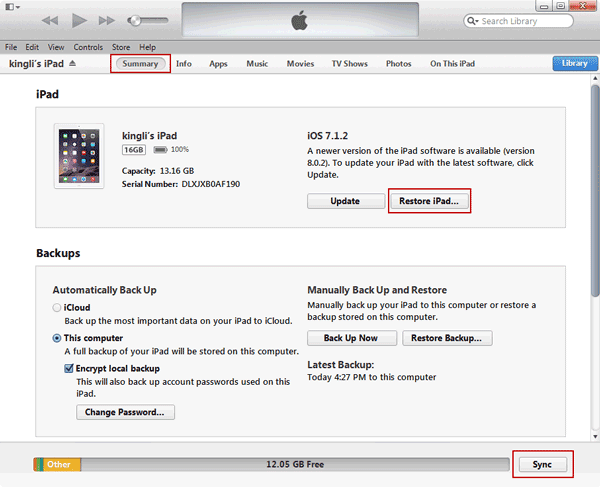Switch to the Apps tab
Screen dimensions: 600x487
pyautogui.click(x=218, y=64)
